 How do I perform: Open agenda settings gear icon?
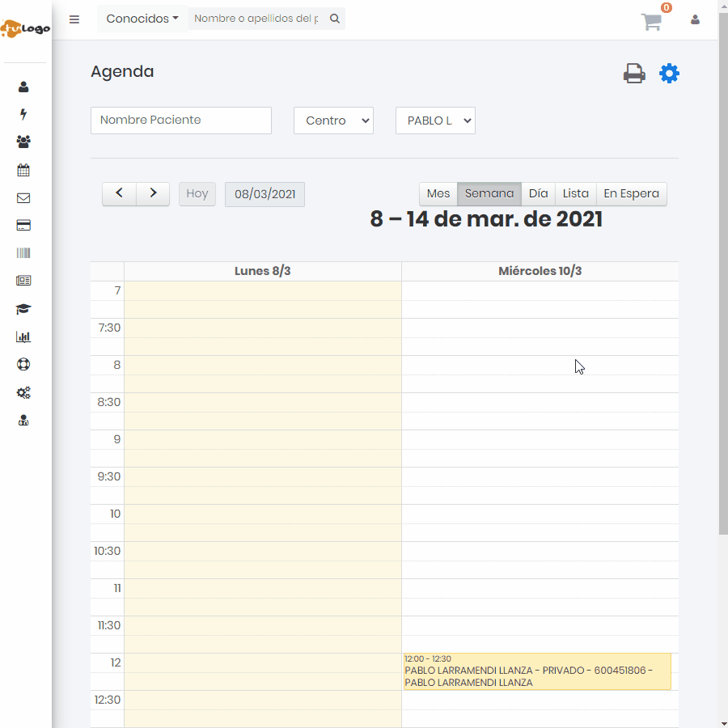click(x=669, y=74)
